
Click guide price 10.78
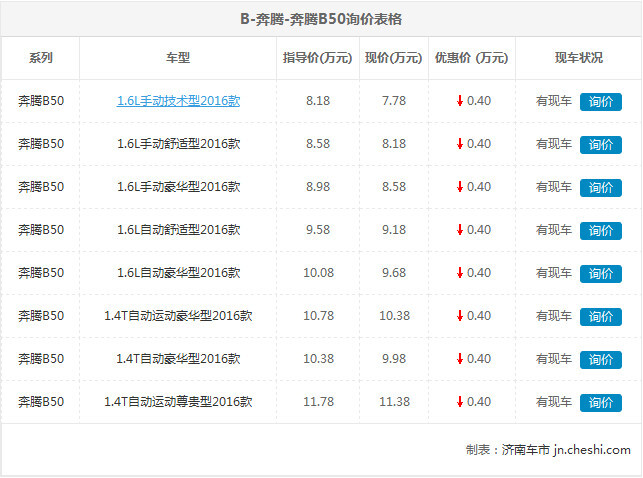(319, 316)
